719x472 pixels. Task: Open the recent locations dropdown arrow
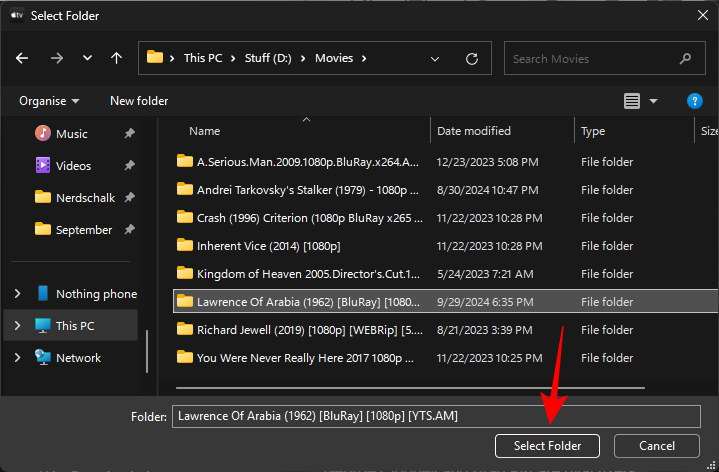[88, 58]
